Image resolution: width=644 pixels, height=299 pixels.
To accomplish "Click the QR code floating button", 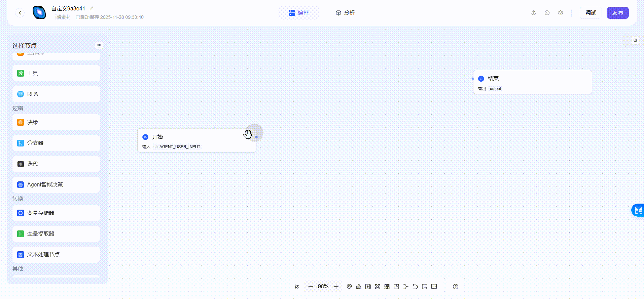I will pyautogui.click(x=638, y=210).
